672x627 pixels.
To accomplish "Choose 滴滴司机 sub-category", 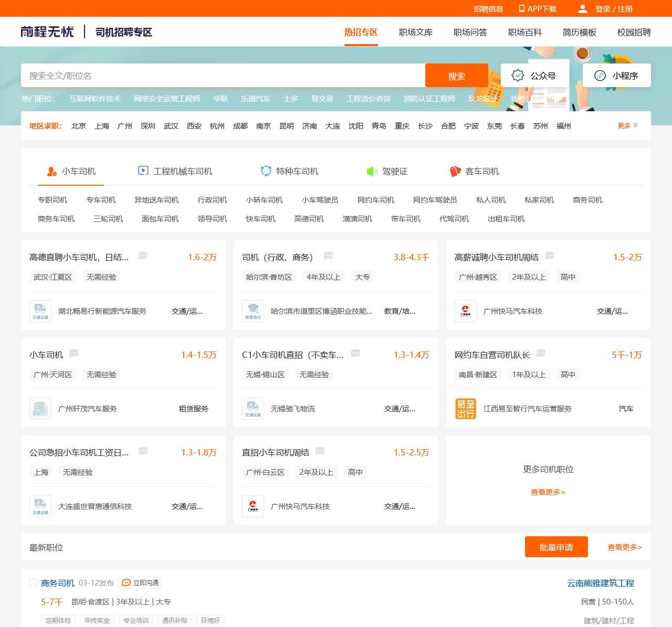I will pyautogui.click(x=358, y=219).
